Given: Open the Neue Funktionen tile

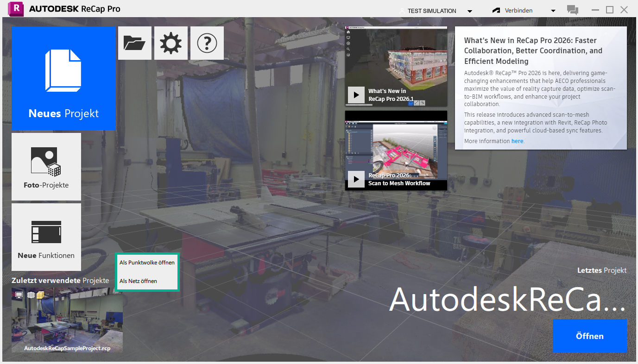Looking at the screenshot, I should [x=46, y=237].
